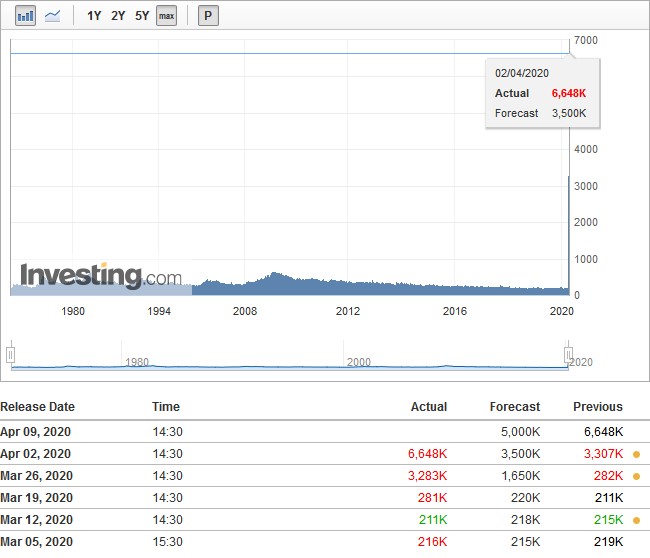650x558 pixels.
Task: Click the navigator timeline strip near 2000
Action: (358, 362)
